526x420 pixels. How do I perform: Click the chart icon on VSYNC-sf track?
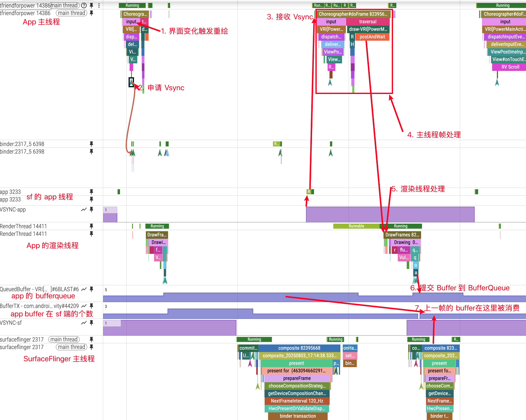click(84, 323)
